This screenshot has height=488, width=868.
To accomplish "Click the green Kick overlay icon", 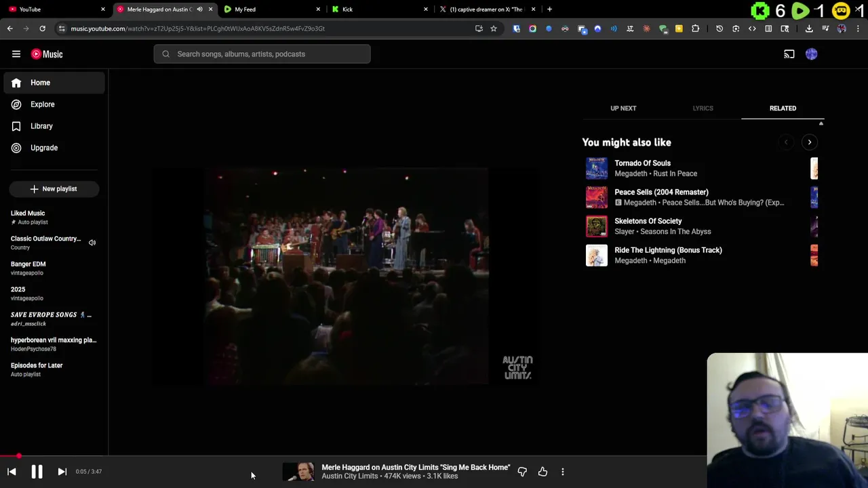I will (x=761, y=11).
